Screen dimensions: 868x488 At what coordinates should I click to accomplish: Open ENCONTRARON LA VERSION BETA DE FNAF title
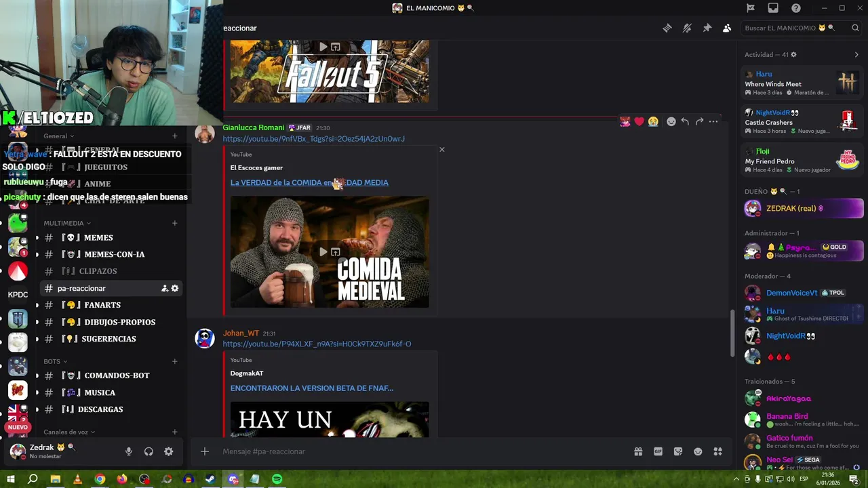tap(312, 388)
